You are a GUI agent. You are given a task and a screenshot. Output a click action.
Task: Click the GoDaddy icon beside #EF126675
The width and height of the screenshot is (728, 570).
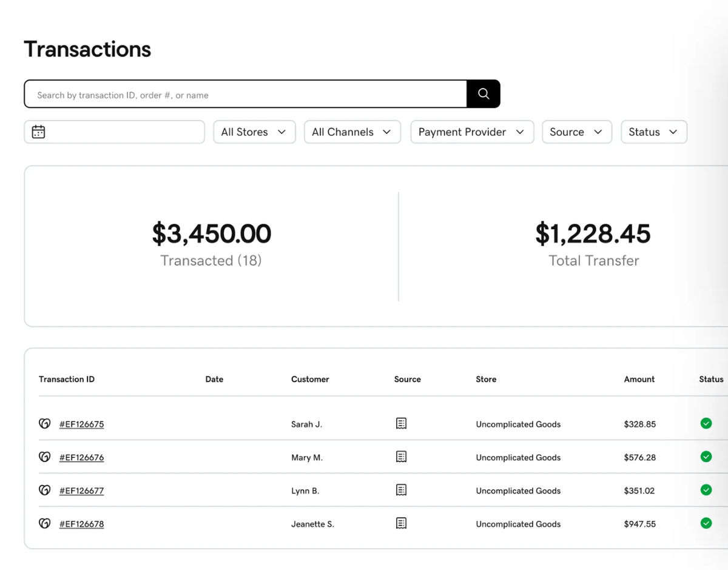pos(44,423)
